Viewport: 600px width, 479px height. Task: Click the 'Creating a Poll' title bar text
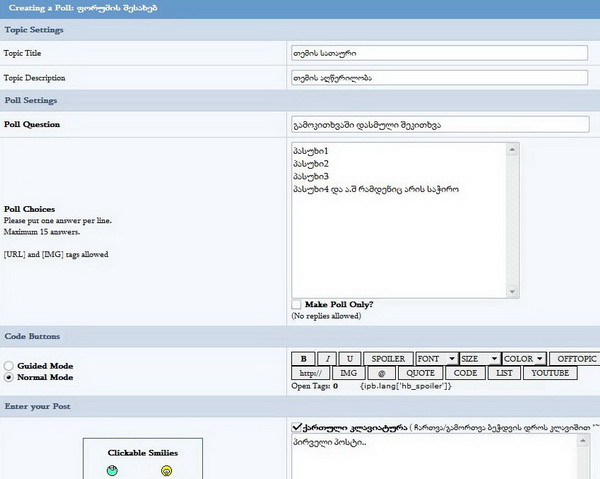pos(83,8)
